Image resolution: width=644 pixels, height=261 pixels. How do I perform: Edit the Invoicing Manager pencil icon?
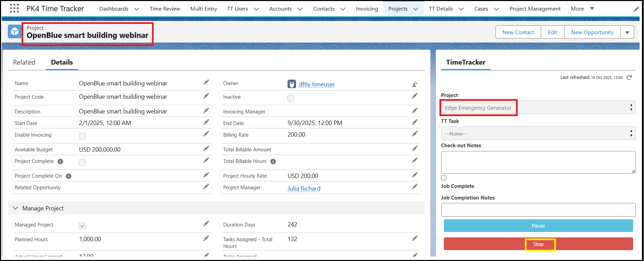(x=415, y=111)
